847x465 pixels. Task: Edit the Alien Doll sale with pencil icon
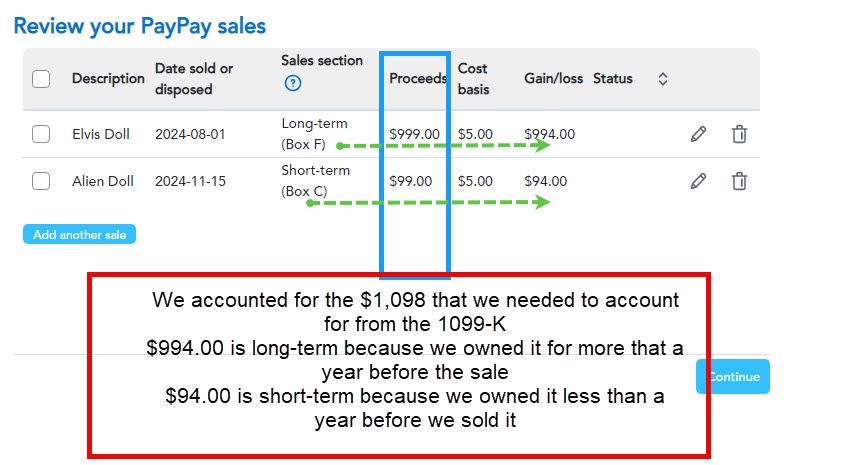click(x=698, y=181)
